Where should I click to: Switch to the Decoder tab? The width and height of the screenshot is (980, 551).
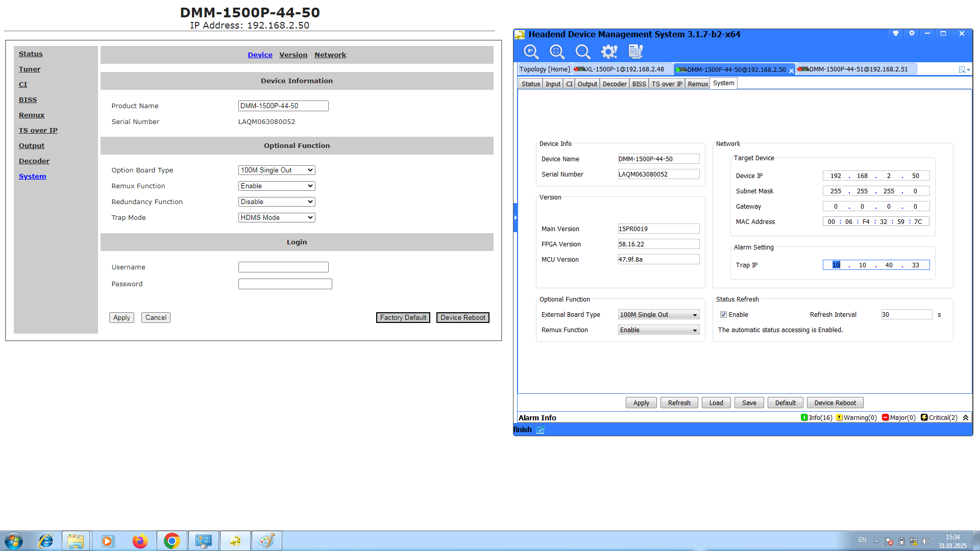614,84
